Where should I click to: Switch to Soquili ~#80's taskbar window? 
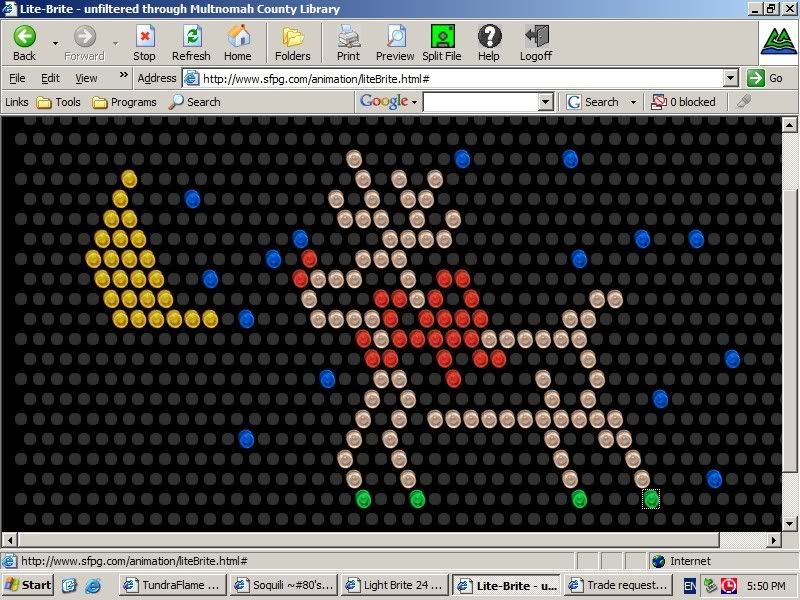click(284, 585)
